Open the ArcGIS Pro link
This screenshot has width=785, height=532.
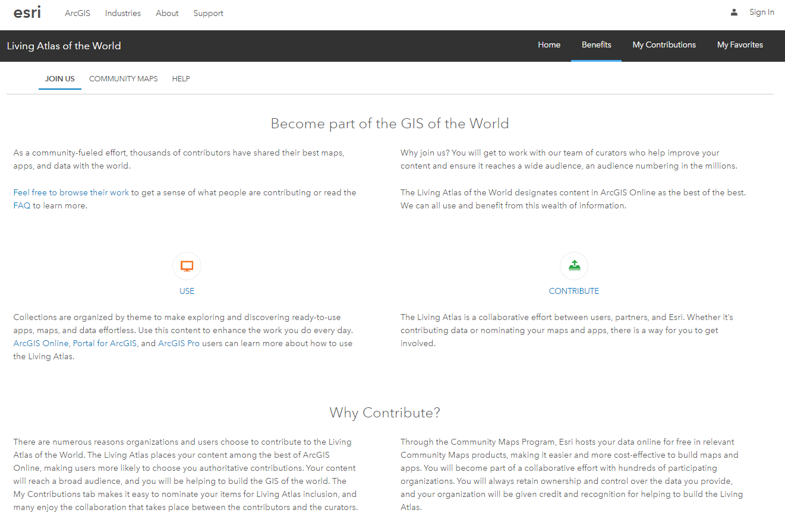179,343
